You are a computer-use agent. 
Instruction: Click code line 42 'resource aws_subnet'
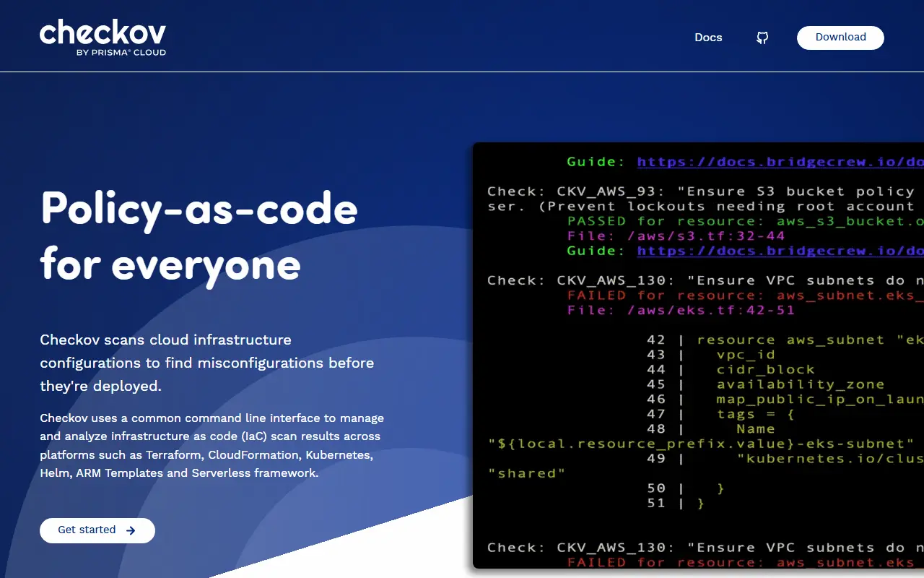pyautogui.click(x=785, y=340)
